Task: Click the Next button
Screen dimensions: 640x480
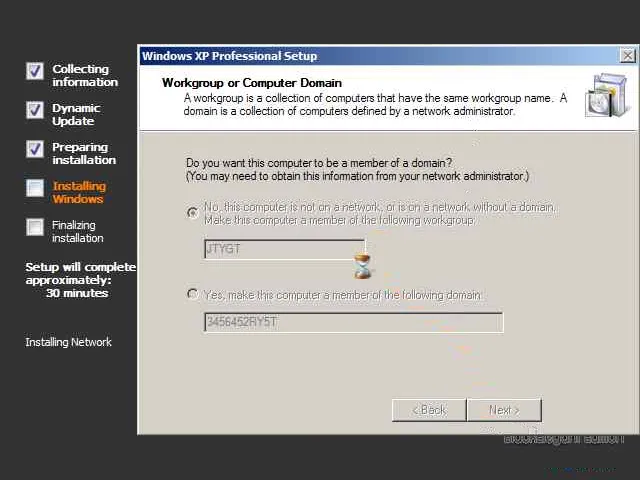Action: [x=504, y=410]
